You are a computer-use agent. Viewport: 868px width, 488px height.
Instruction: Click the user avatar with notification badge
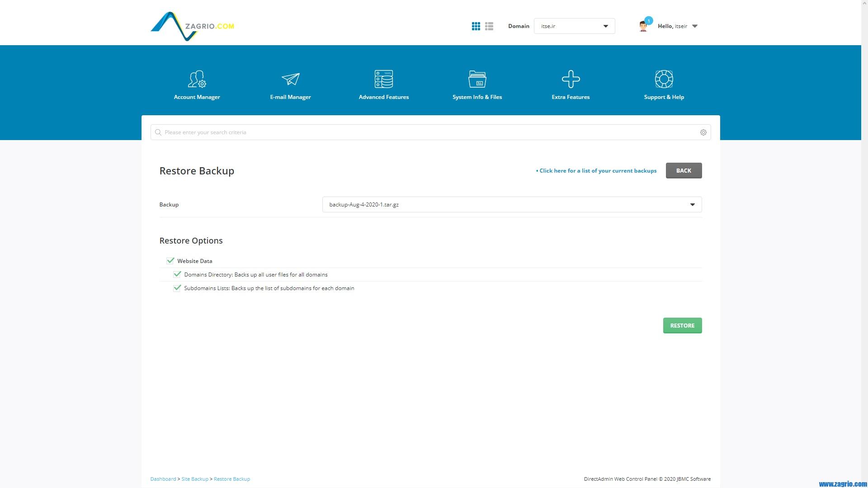(644, 26)
